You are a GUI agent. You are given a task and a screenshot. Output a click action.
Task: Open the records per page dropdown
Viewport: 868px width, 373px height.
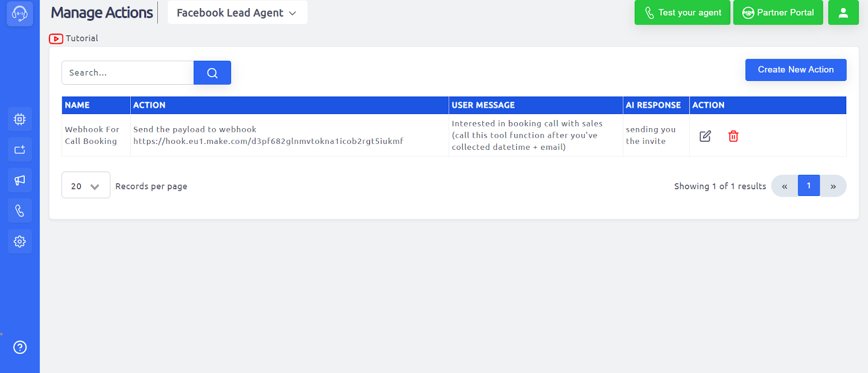pos(86,186)
